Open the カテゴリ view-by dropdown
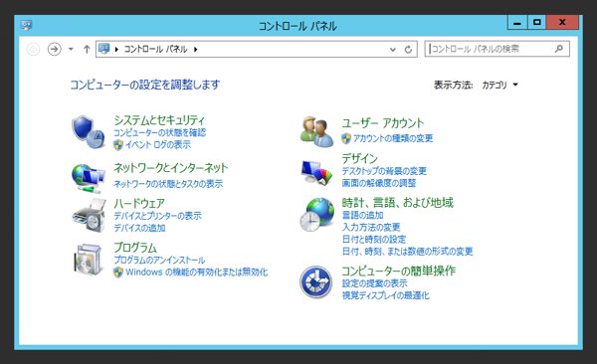This screenshot has height=364, width=597. tap(499, 85)
